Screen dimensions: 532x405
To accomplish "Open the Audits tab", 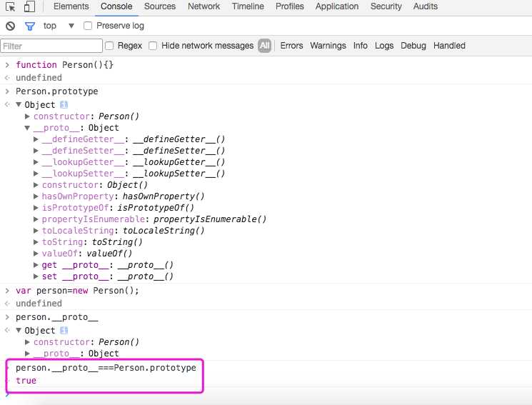I will click(x=425, y=6).
